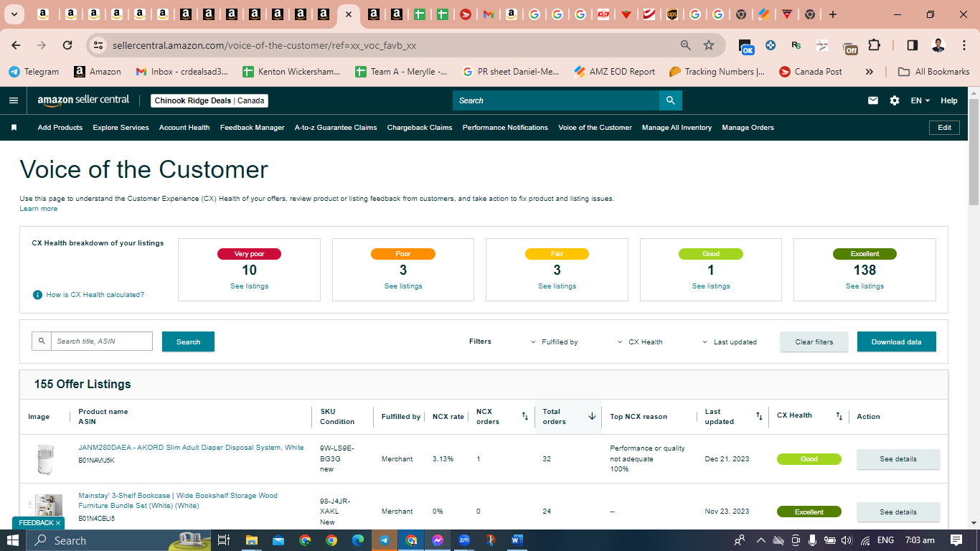Go to Feedback Manager
Image resolution: width=980 pixels, height=551 pixels.
click(253, 128)
